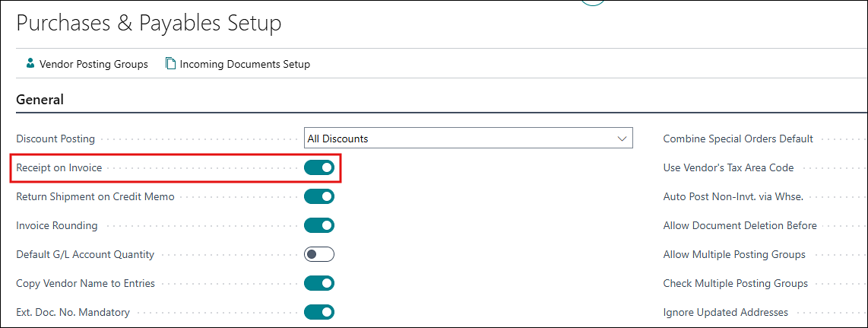868x328 pixels.
Task: Click the Discount Posting chevron arrow
Action: (622, 139)
